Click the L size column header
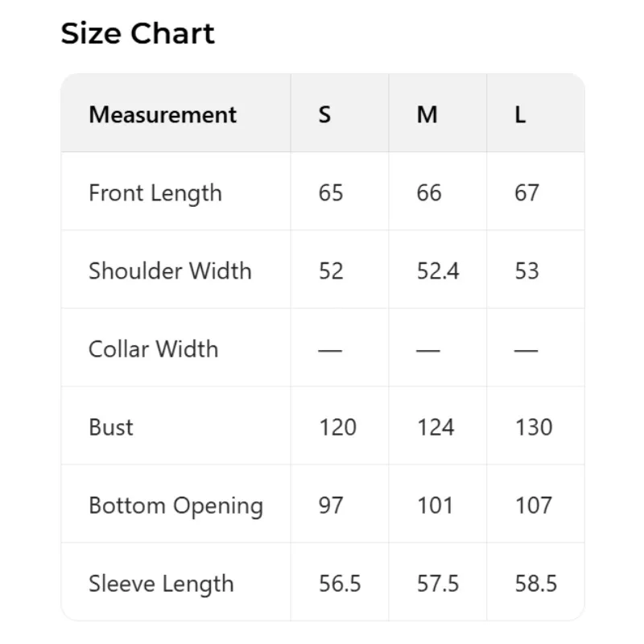This screenshot has height=644, width=644. (x=520, y=114)
